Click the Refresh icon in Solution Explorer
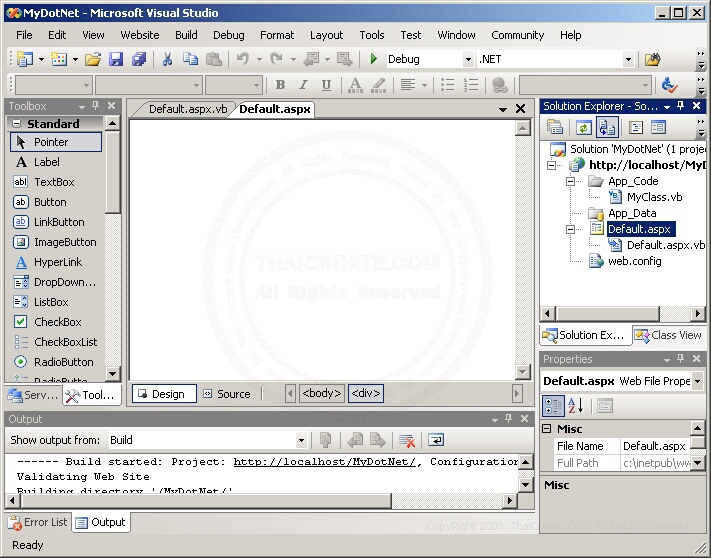Viewport: 711px width, 558px height. [x=584, y=128]
